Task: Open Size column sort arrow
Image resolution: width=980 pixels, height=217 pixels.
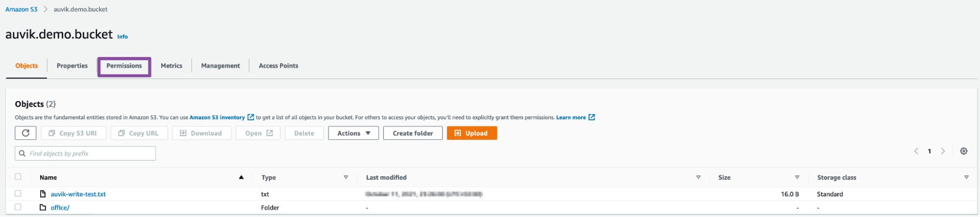Action: (x=797, y=177)
